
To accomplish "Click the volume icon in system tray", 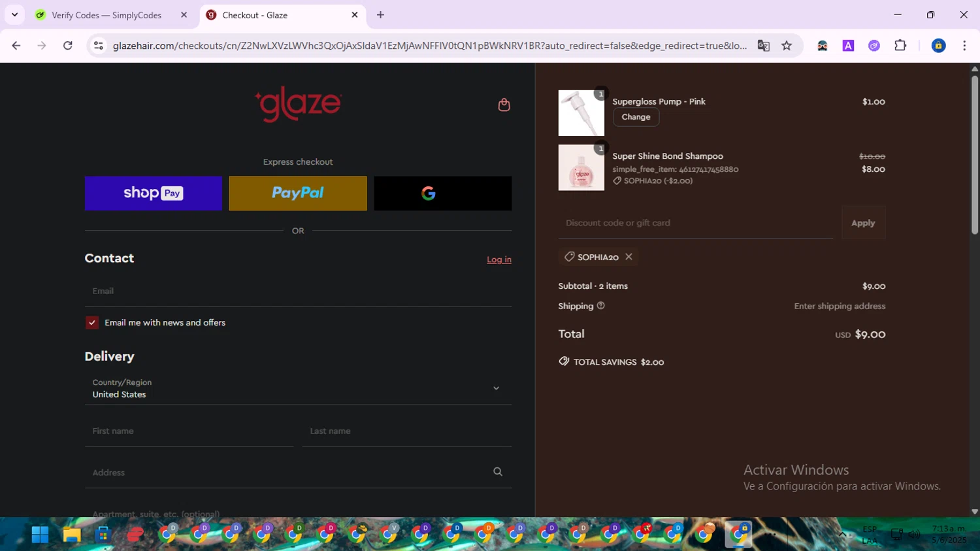I will click(914, 535).
